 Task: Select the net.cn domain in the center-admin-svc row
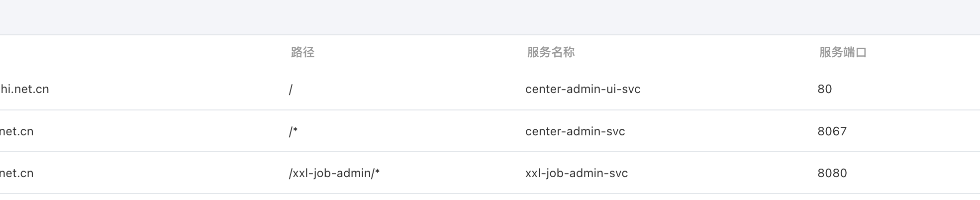(x=16, y=131)
